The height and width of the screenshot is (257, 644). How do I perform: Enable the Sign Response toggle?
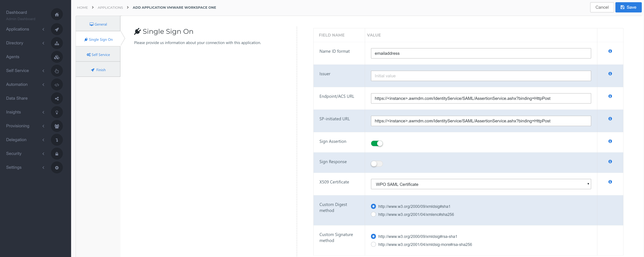tap(377, 164)
